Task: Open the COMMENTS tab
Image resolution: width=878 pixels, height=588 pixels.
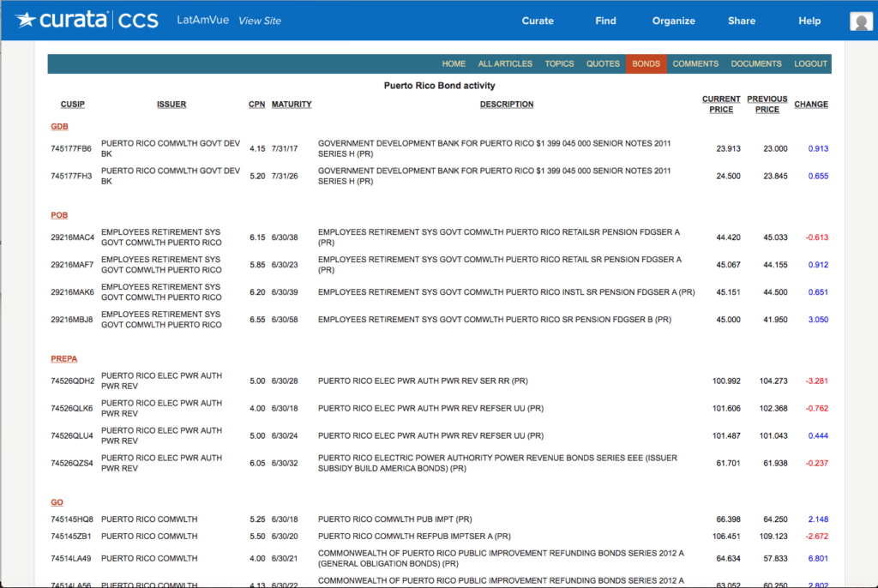Action: coord(695,63)
